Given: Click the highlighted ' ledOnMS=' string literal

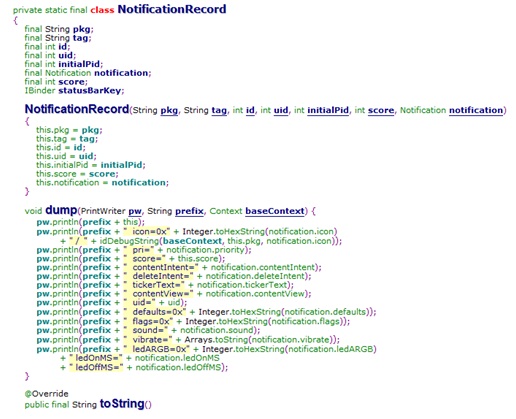Looking at the screenshot, I should (96, 358).
